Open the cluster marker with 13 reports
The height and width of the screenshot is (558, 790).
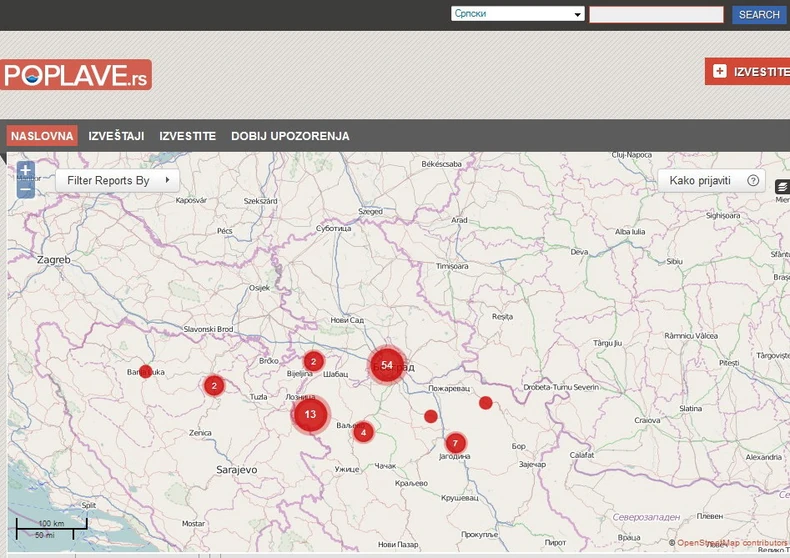(x=310, y=414)
